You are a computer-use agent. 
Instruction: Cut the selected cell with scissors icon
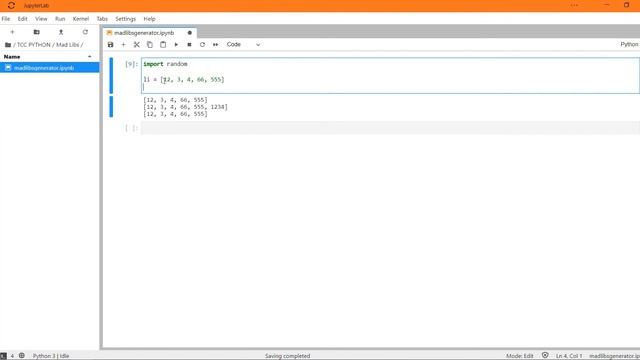point(137,44)
